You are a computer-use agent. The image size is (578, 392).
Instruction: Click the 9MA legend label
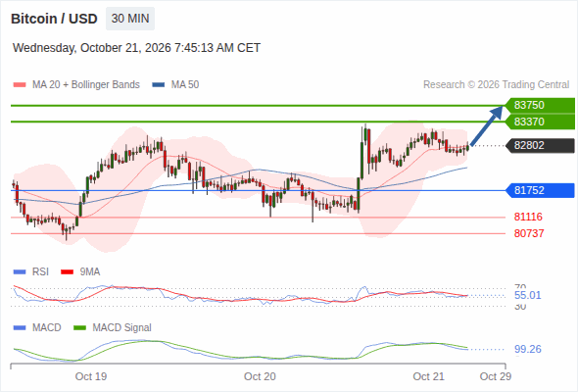(90, 272)
